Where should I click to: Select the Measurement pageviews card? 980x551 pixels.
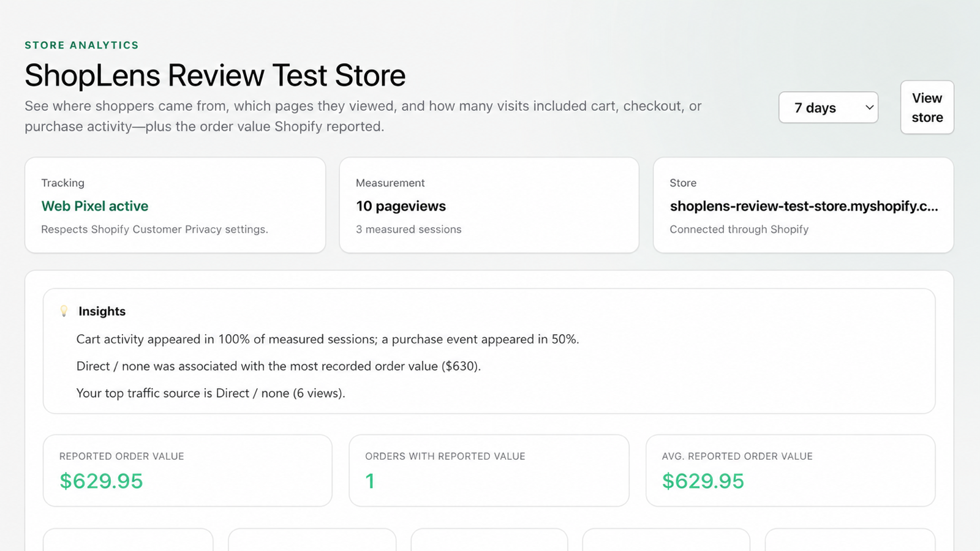point(489,205)
